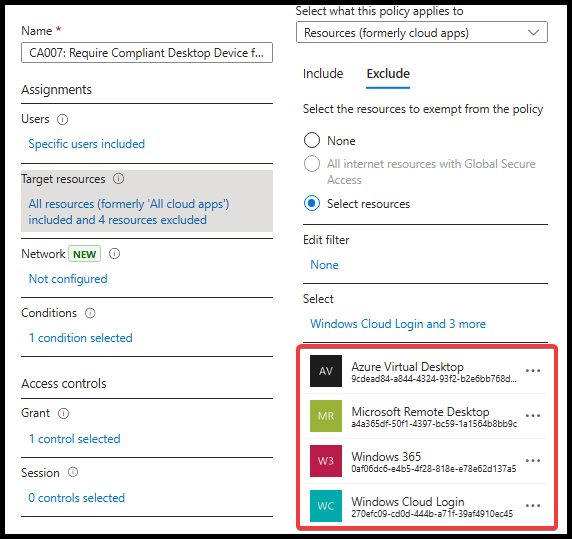The image size is (572, 539).
Task: Click the NEW badge beside Network
Action: pos(85,254)
